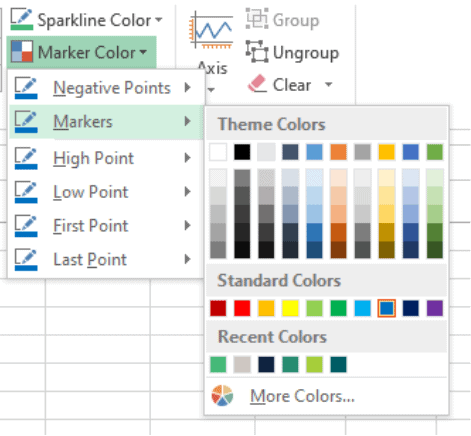The image size is (471, 436).
Task: Click the Group sparklines icon
Action: pos(257,19)
